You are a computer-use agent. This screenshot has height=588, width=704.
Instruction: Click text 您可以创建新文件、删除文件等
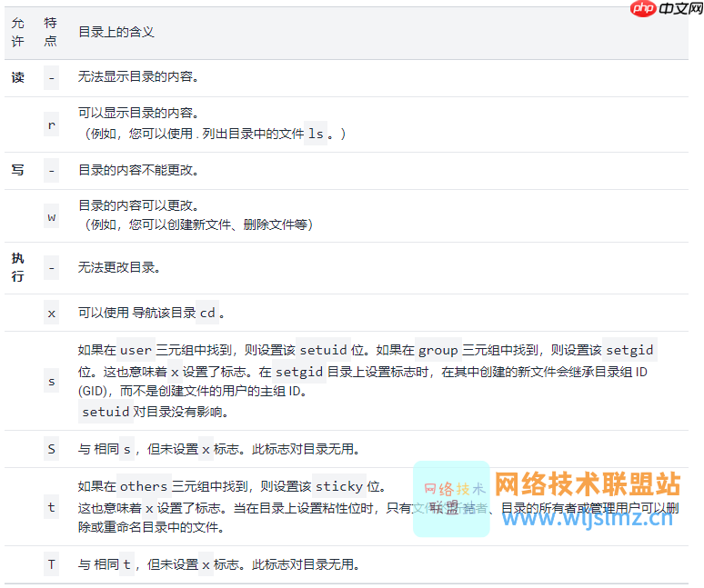(x=217, y=224)
